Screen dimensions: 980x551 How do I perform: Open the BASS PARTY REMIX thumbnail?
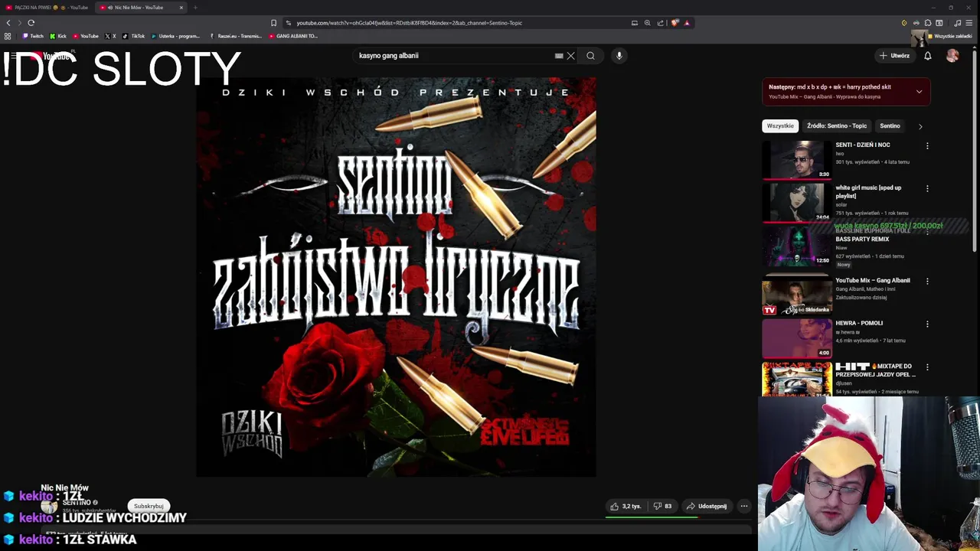click(x=796, y=246)
